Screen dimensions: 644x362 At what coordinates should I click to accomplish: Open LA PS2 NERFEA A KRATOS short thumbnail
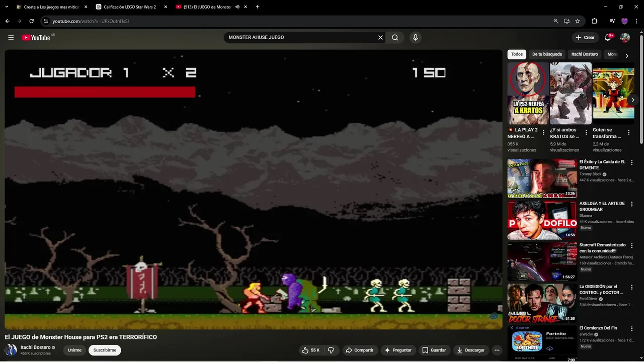[528, 94]
